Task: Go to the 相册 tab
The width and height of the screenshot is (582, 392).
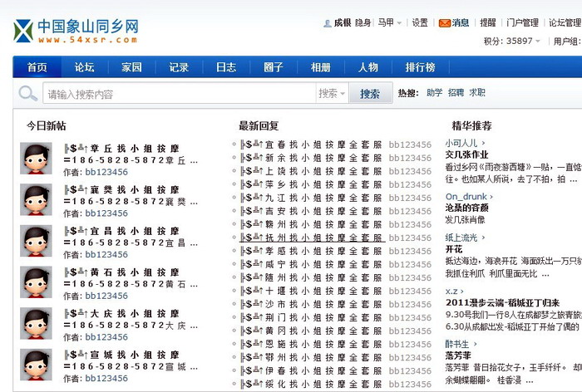Action: (x=320, y=67)
